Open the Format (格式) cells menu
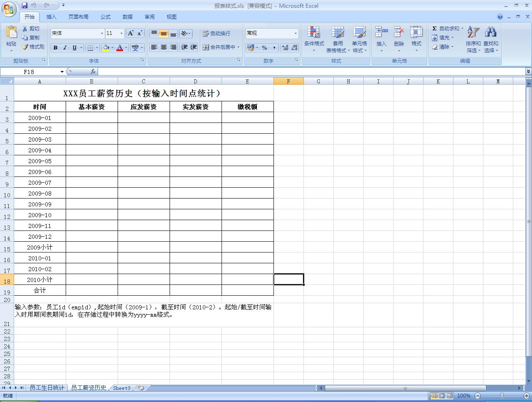 click(x=416, y=39)
